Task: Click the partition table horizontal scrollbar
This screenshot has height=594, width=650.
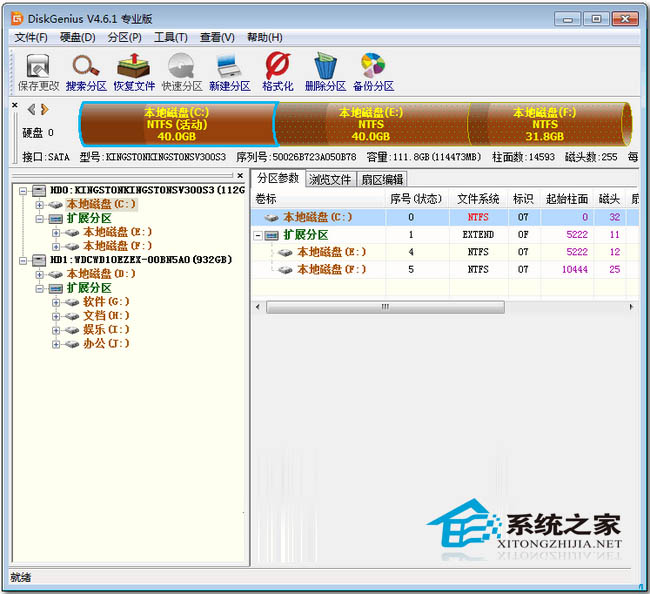Action: (444, 307)
